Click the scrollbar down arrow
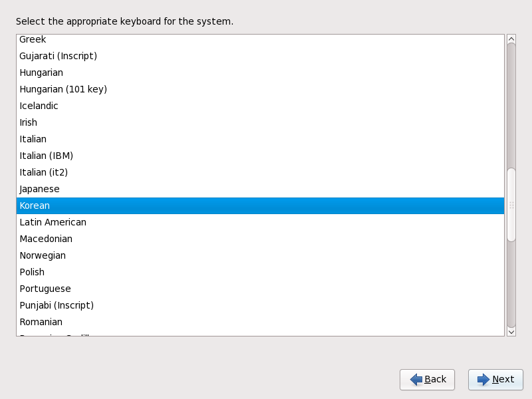This screenshot has height=399, width=532. click(511, 332)
